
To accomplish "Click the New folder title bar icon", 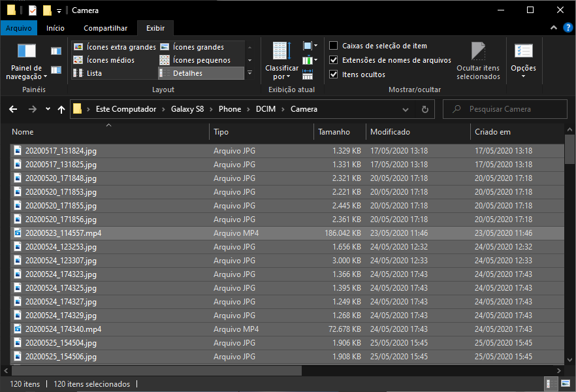I will (x=47, y=10).
